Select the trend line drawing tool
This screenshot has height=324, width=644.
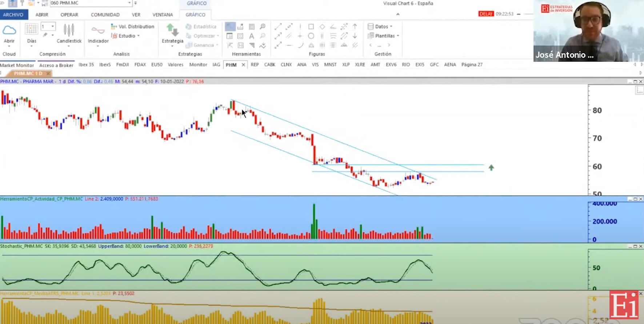coord(278,27)
